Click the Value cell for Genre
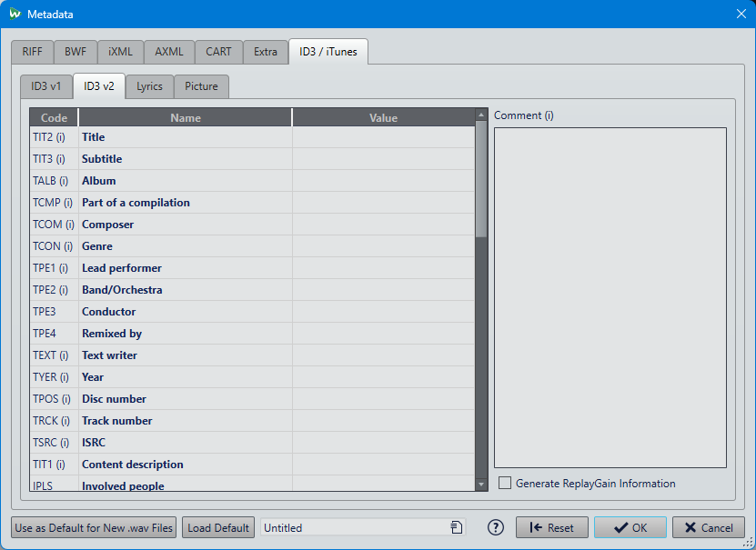 coord(384,246)
